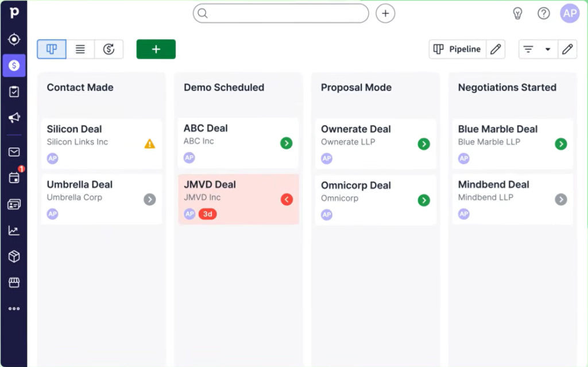Click Omnicorp organization name

[339, 198]
